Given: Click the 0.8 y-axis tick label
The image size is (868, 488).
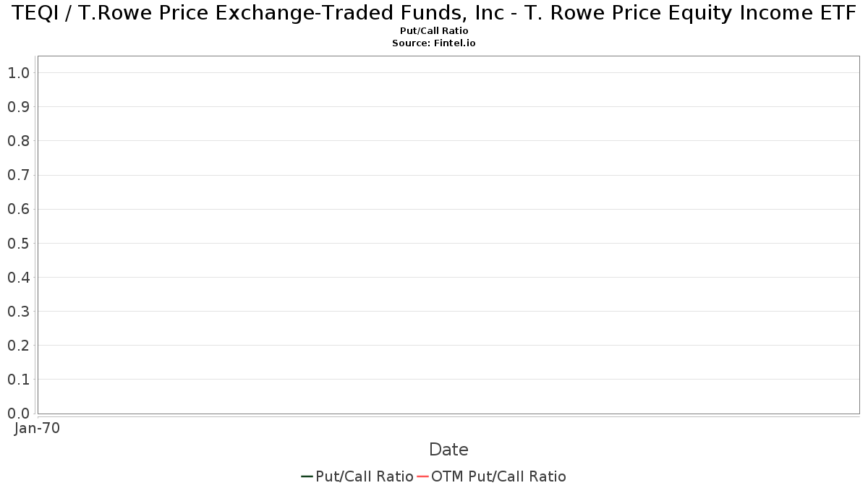Looking at the screenshot, I should pyautogui.click(x=18, y=140).
